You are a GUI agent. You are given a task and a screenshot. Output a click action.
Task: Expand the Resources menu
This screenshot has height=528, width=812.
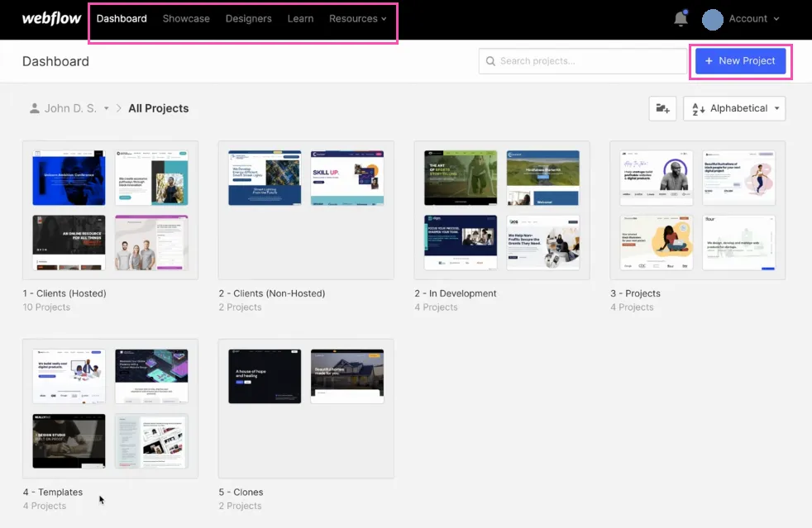pyautogui.click(x=358, y=19)
